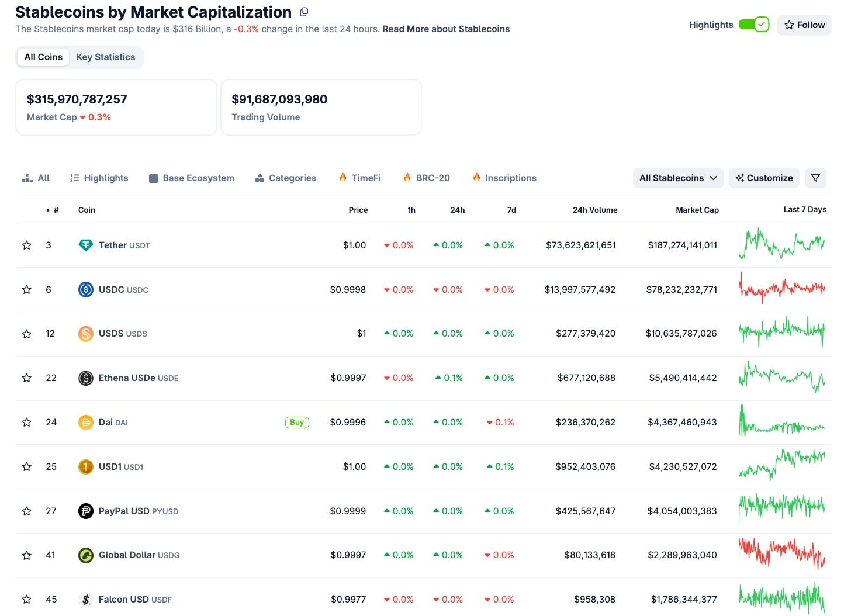858x616 pixels.
Task: Open the filter funnel icon
Action: point(815,178)
